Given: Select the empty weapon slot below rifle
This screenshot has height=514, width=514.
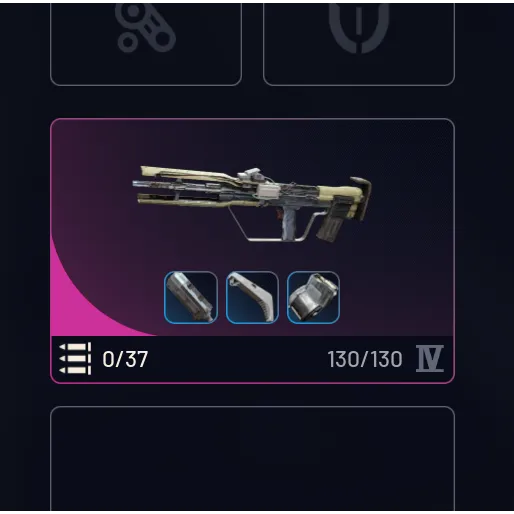Looking at the screenshot, I should 252,459.
